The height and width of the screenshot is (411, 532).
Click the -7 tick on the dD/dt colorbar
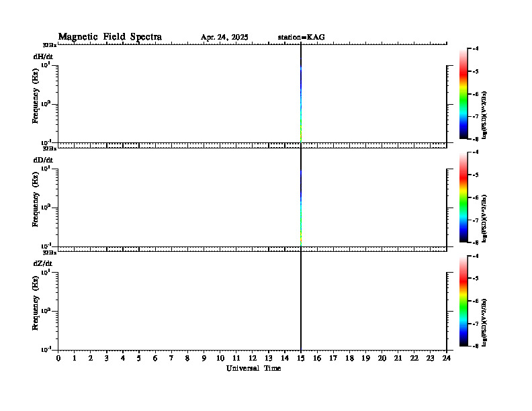(x=476, y=220)
